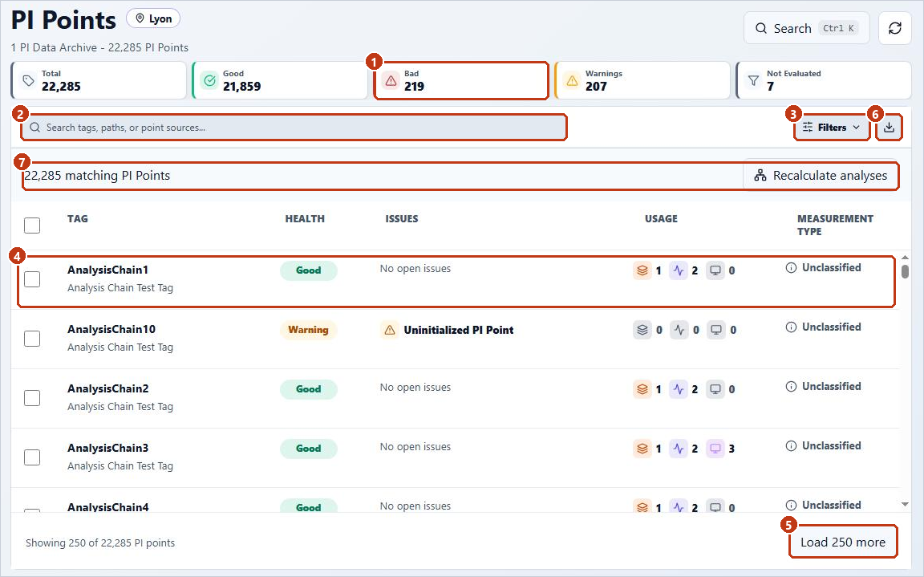The height and width of the screenshot is (577, 924).
Task: Click '22,285 matching PI Points' text
Action: [97, 176]
